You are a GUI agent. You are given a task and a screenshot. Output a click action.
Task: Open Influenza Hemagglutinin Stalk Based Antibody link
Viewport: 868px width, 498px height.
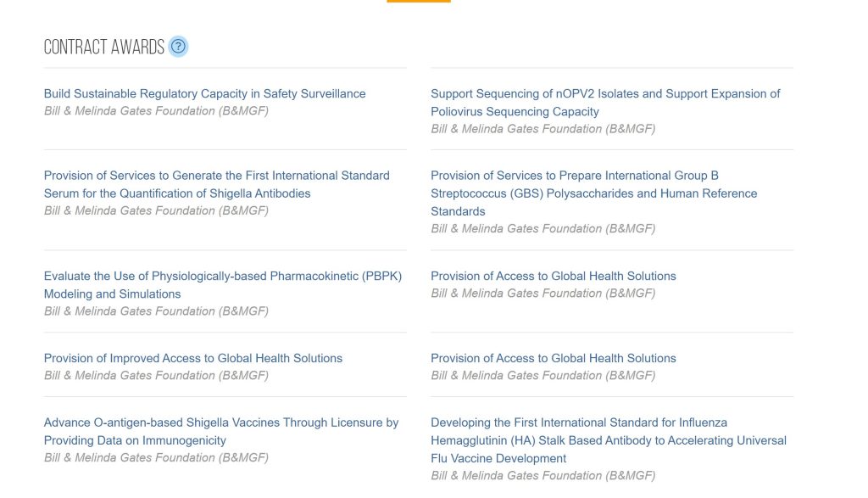(x=609, y=440)
